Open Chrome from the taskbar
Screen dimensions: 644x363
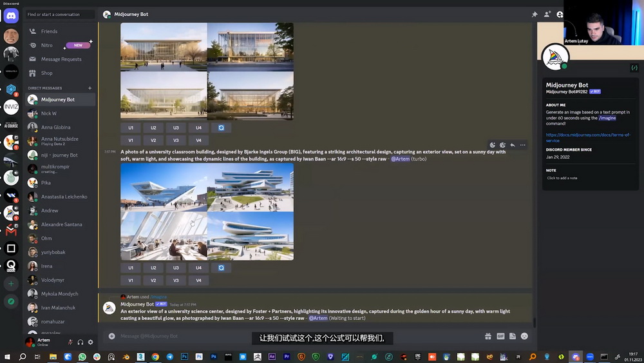[x=155, y=357]
